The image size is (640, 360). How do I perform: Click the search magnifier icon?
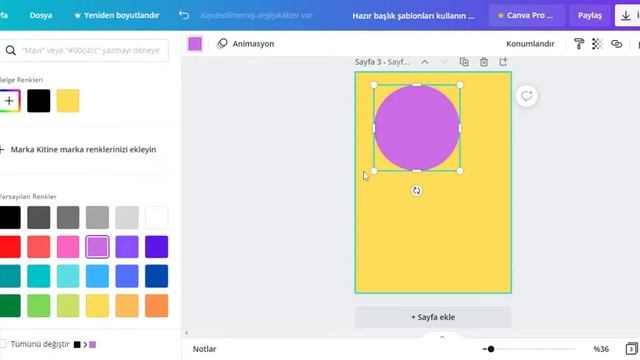[11, 50]
